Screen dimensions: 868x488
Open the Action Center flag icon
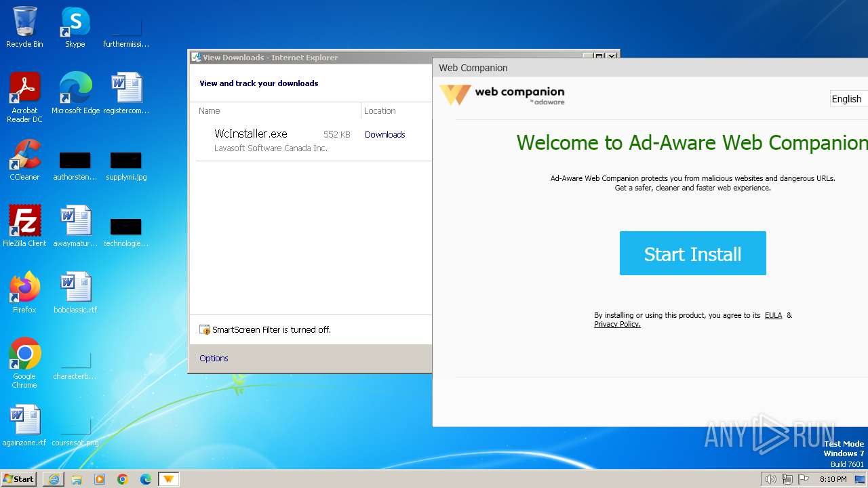[804, 479]
